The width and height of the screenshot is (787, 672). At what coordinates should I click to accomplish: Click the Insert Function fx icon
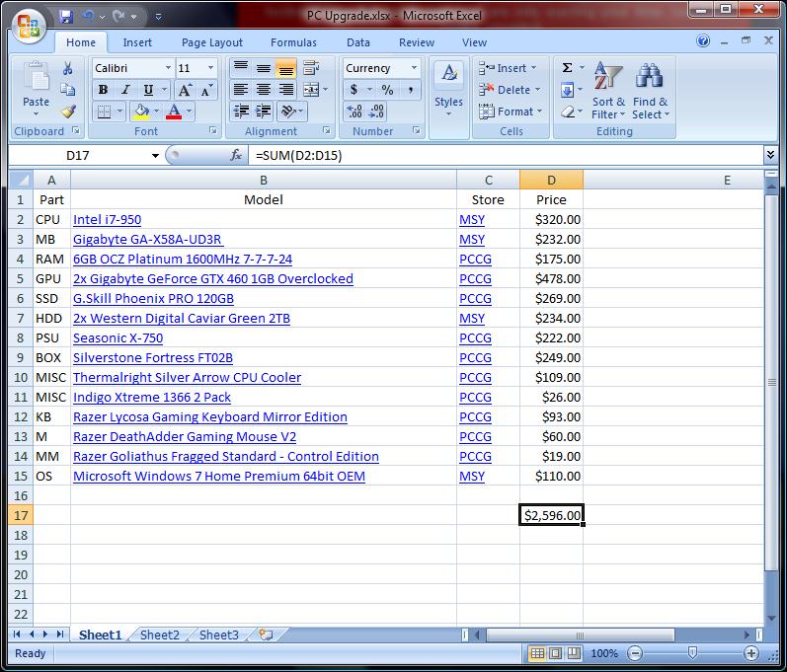[236, 155]
